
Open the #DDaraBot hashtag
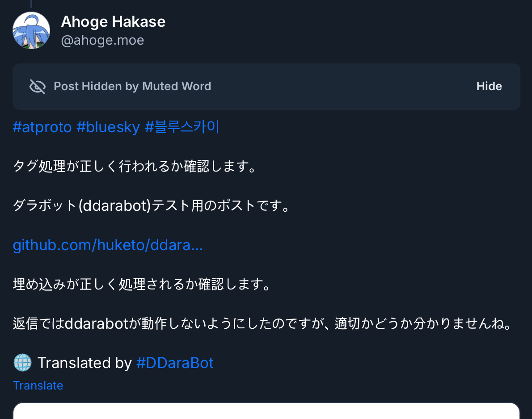pos(175,363)
